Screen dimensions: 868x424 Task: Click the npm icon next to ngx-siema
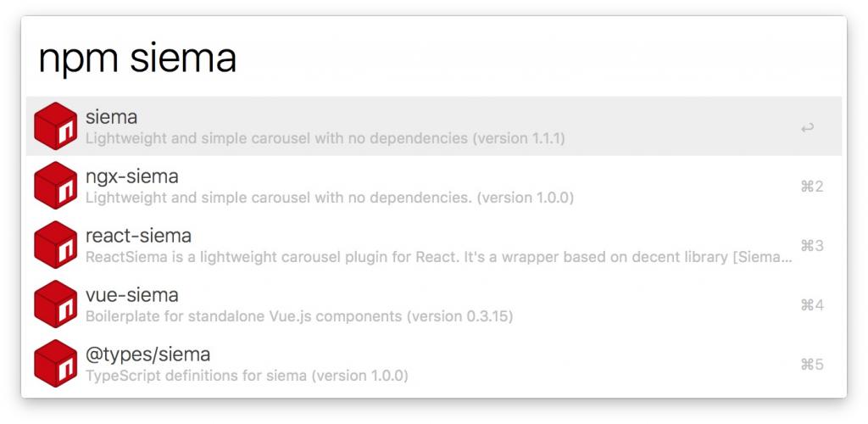click(x=56, y=185)
